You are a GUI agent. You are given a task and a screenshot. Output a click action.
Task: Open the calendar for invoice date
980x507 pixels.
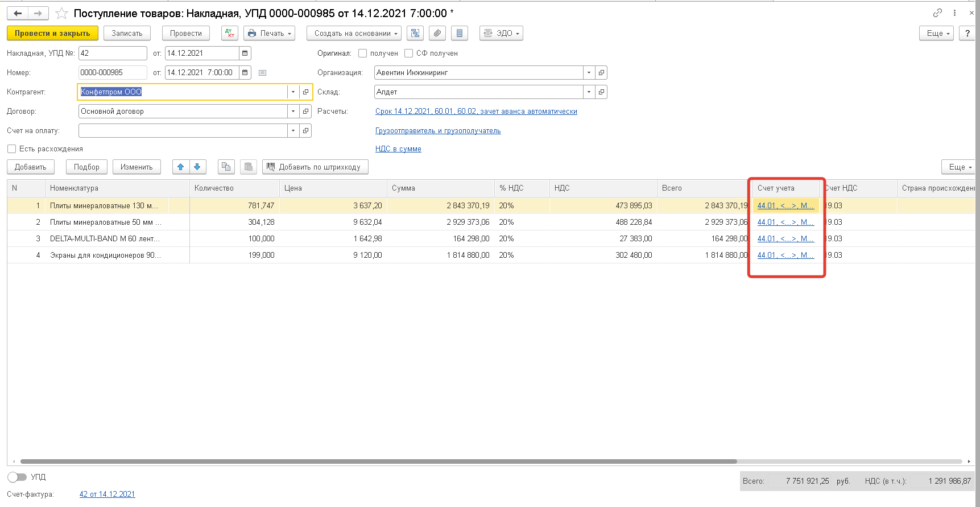(245, 53)
